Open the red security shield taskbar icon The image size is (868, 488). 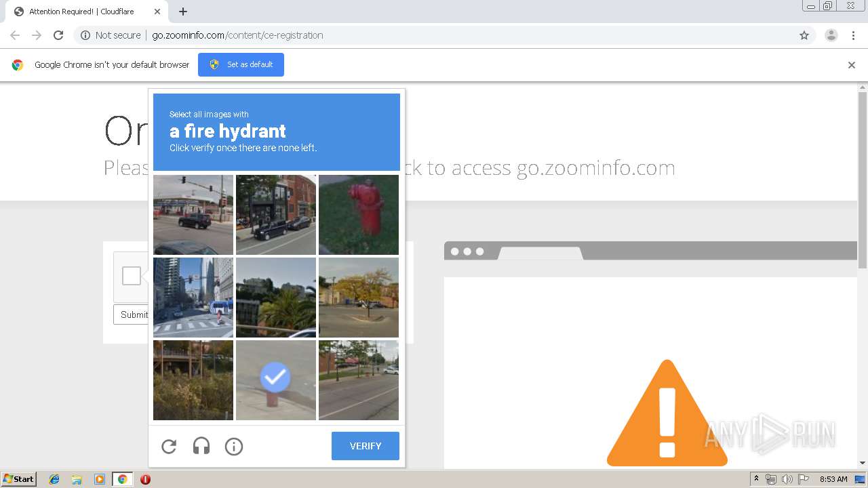(x=145, y=479)
